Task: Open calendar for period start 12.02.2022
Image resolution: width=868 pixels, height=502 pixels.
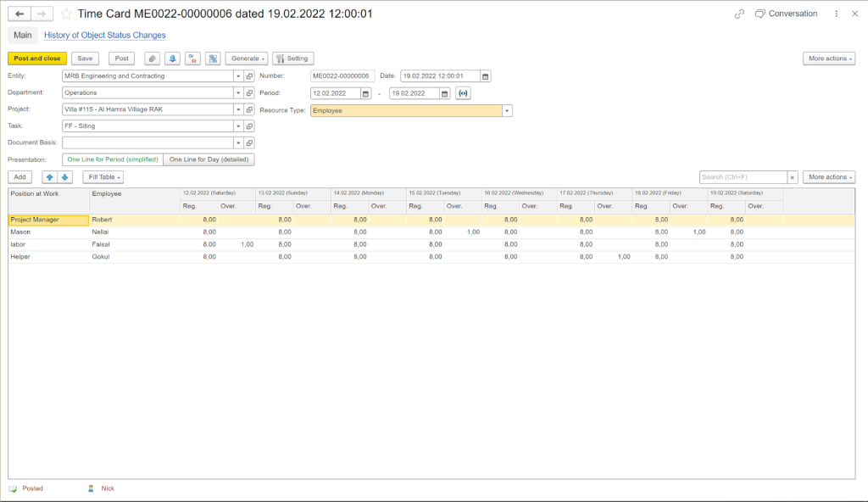Action: click(366, 93)
